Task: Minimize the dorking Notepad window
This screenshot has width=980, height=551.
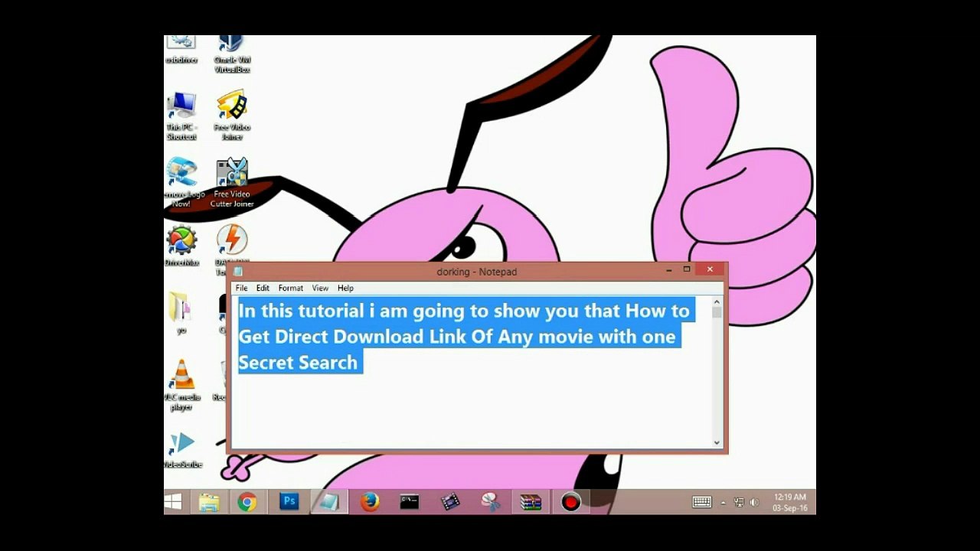Action: [668, 270]
